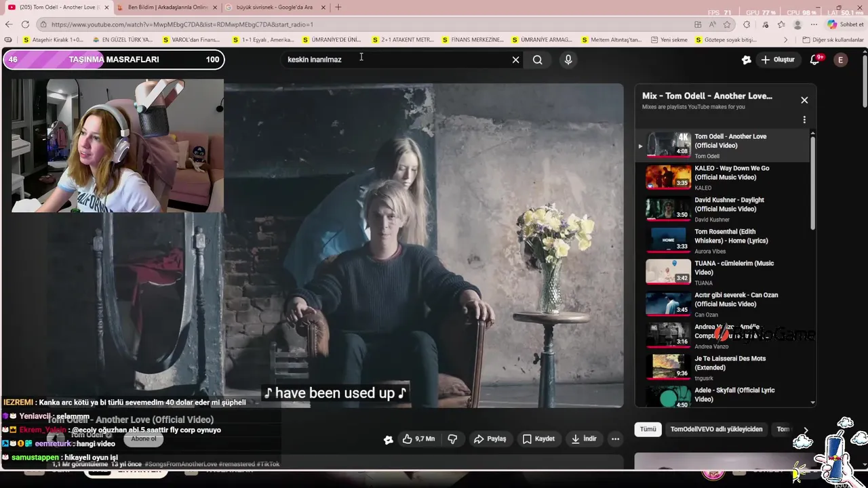Open read aloud icon in address bar
The height and width of the screenshot is (488, 868).
[713, 24]
